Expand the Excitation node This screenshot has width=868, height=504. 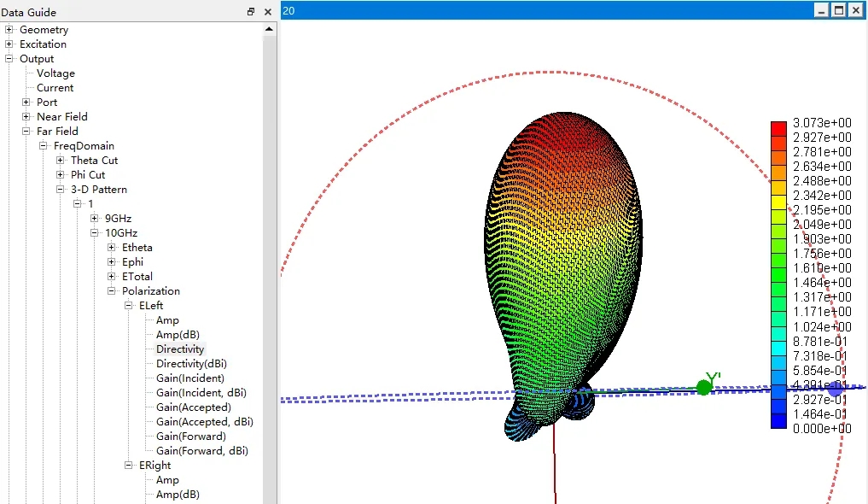coord(9,44)
